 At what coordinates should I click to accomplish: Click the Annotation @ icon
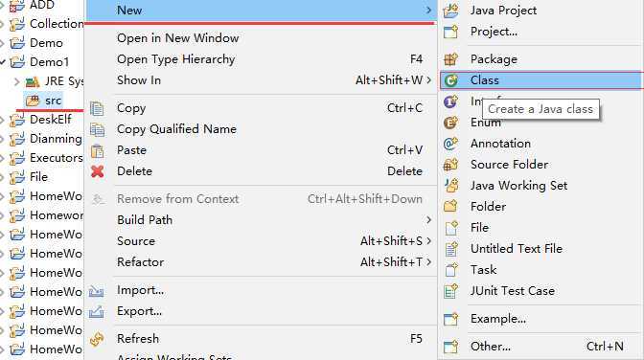[450, 144]
